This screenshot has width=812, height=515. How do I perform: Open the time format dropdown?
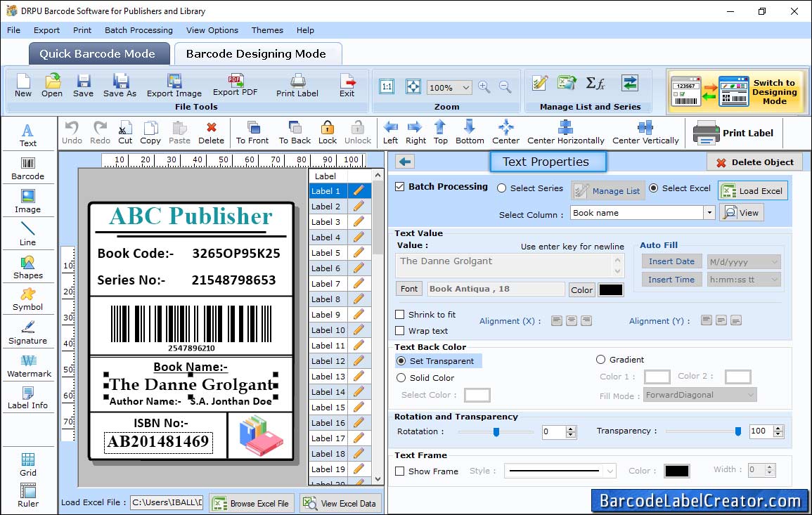pos(774,280)
